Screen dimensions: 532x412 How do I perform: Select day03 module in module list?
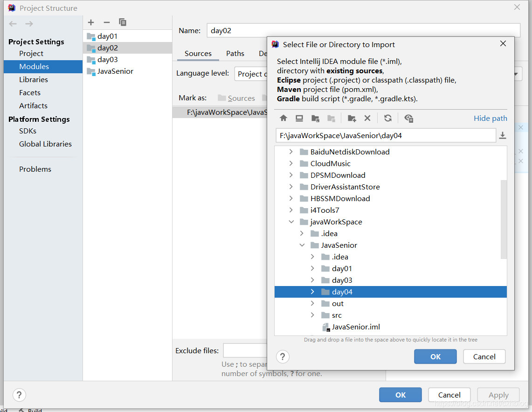128,60
